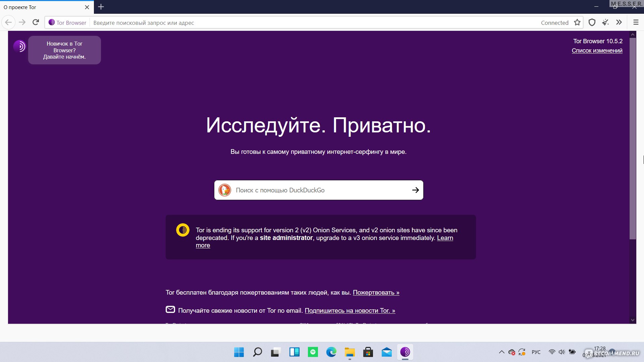Open the bookmark star icon
The image size is (644, 362).
click(577, 22)
